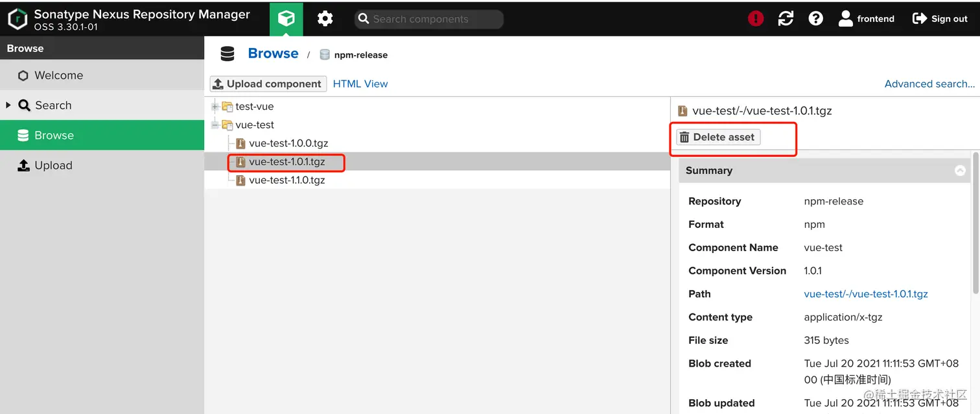980x414 pixels.
Task: Click the Sign out button
Action: (x=940, y=19)
